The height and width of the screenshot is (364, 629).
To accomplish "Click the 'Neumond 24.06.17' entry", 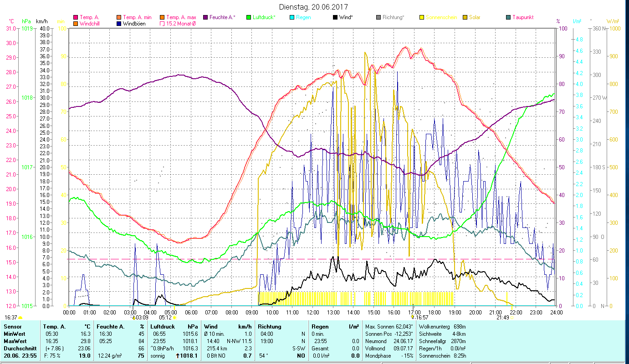I will pyautogui.click(x=388, y=341).
